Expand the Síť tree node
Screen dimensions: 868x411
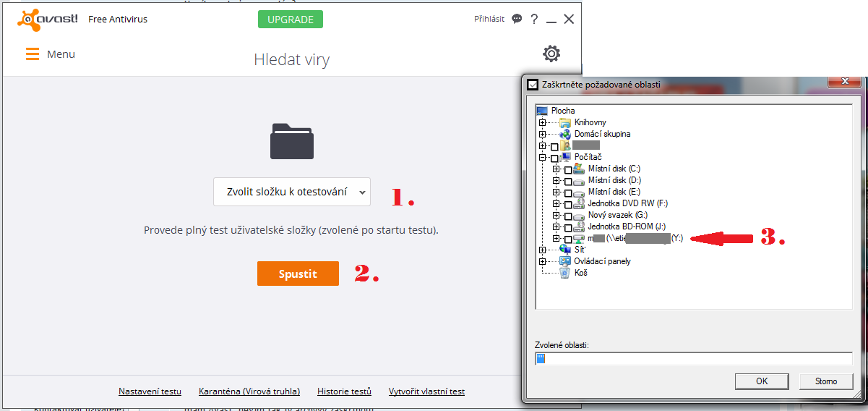[x=543, y=250]
